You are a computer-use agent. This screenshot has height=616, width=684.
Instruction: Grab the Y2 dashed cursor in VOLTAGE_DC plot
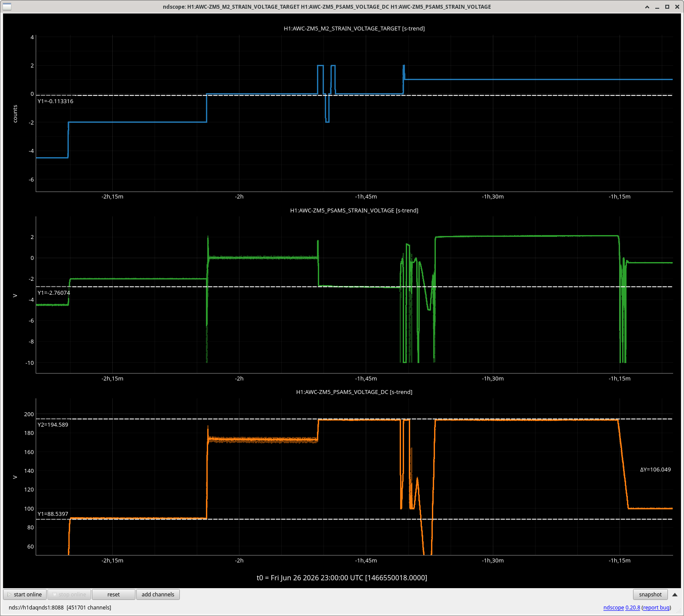pyautogui.click(x=354, y=419)
